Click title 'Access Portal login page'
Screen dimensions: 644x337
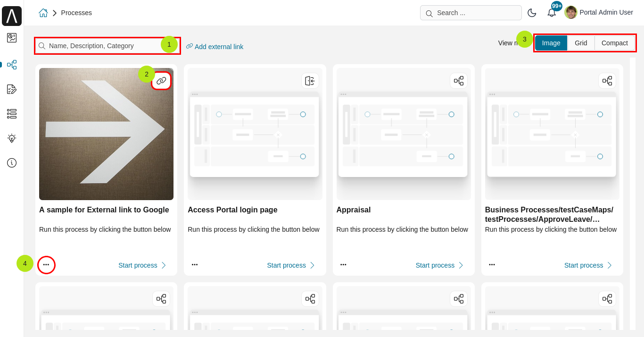click(232, 210)
